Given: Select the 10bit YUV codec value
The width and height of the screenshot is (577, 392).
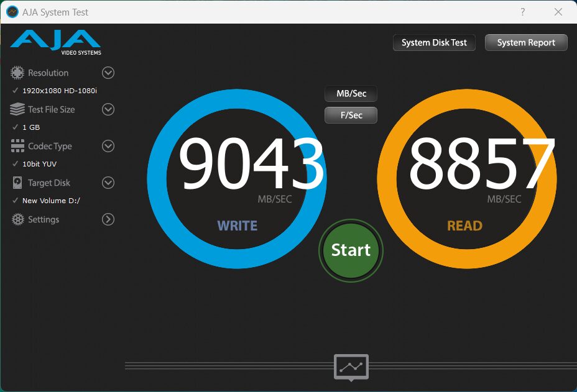Looking at the screenshot, I should click(39, 164).
